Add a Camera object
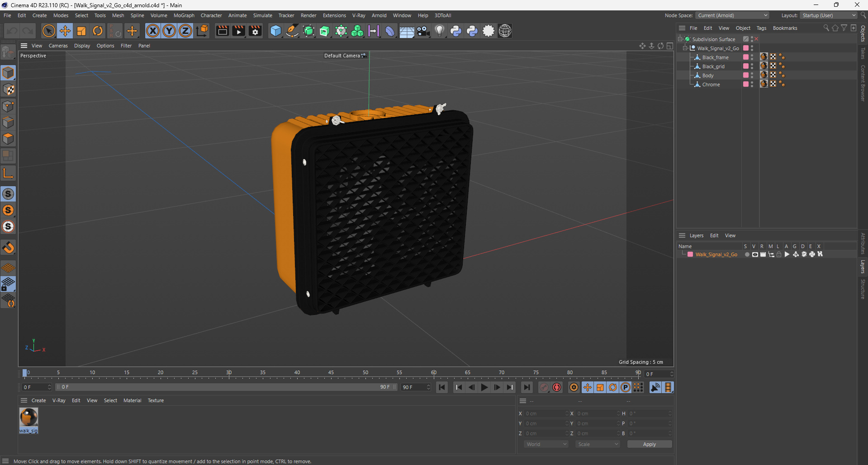 pos(423,31)
